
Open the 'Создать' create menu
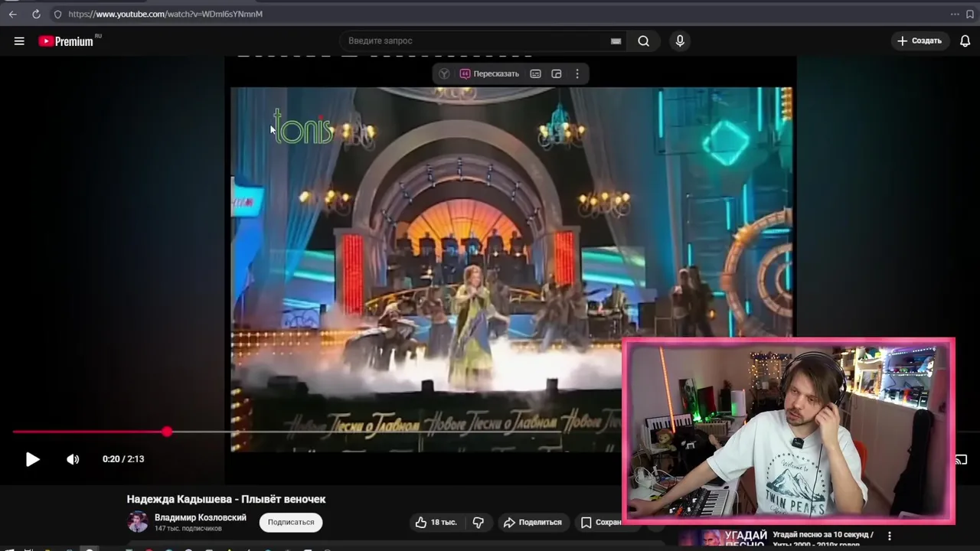pos(920,41)
